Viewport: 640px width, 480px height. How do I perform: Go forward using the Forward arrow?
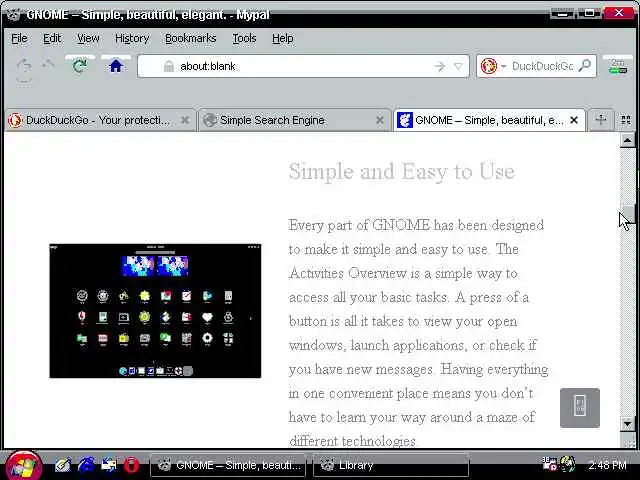coord(48,64)
